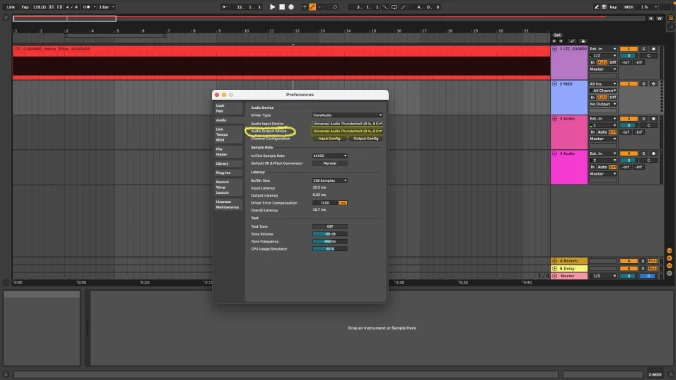Solo the 2 MIDI track
Image resolution: width=676 pixels, height=380 pixels.
tap(644, 84)
